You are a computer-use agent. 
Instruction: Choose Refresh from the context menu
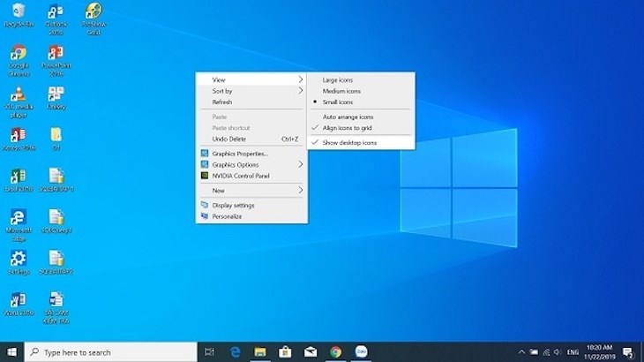[x=222, y=102]
